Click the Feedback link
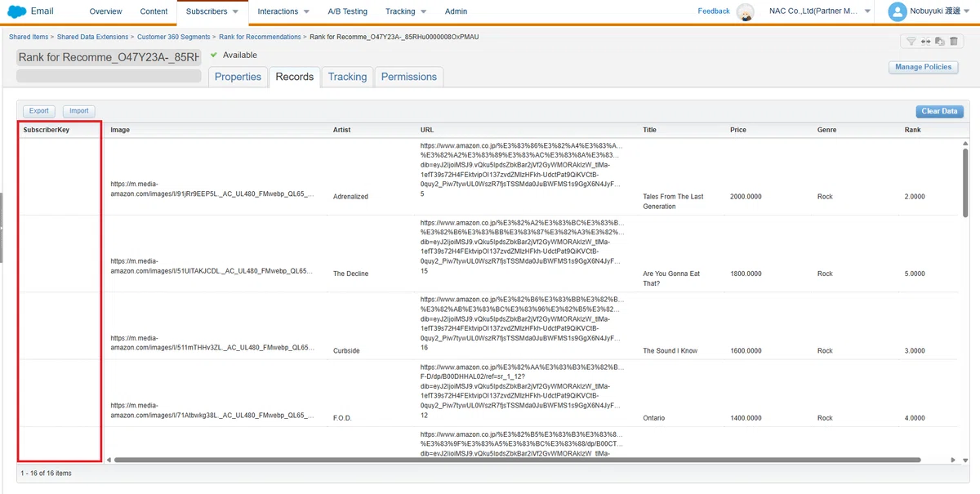This screenshot has height=494, width=980. (x=714, y=11)
